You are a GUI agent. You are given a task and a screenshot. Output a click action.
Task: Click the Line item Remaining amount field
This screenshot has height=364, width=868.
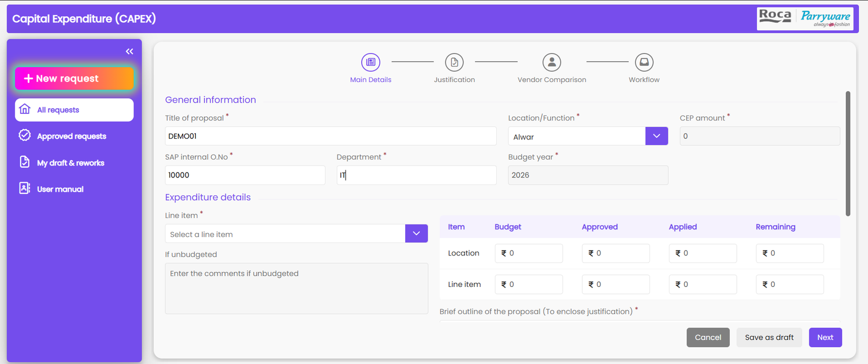point(790,284)
